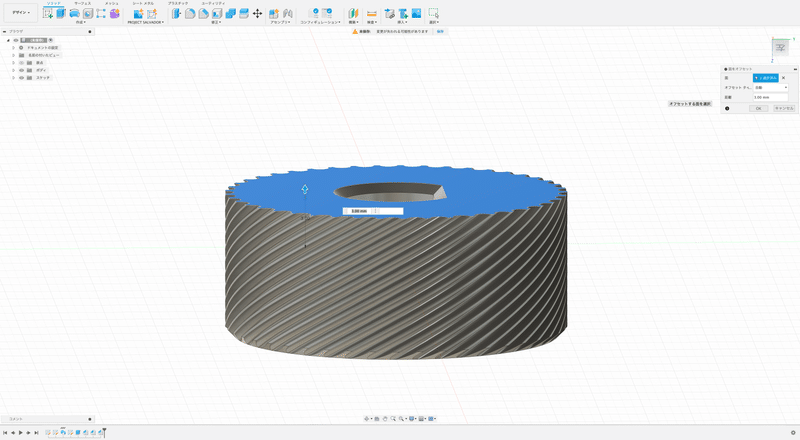This screenshot has height=440, width=800.
Task: Switch to the Surface tab
Action: pyautogui.click(x=83, y=3)
